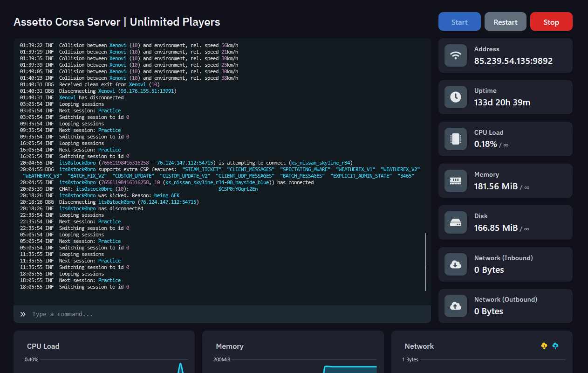The image size is (588, 373).
Task: Click the clock icon beside Uptime
Action: tap(456, 97)
